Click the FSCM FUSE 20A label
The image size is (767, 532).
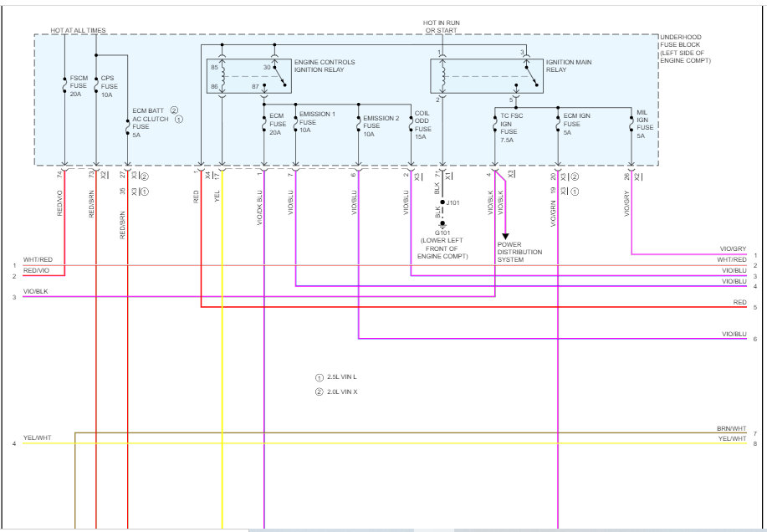(79, 85)
